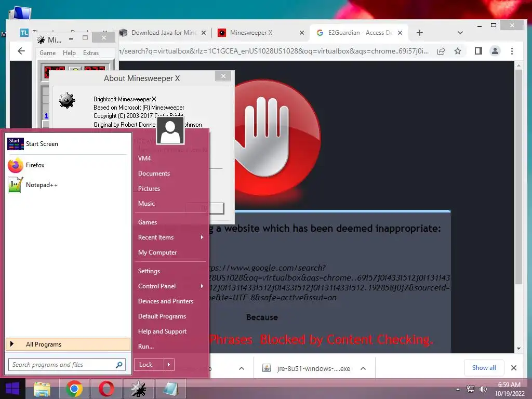Viewport: 532px width, 399px height.
Task: Click the Minesweeper smiley face button
Action: coord(75,70)
